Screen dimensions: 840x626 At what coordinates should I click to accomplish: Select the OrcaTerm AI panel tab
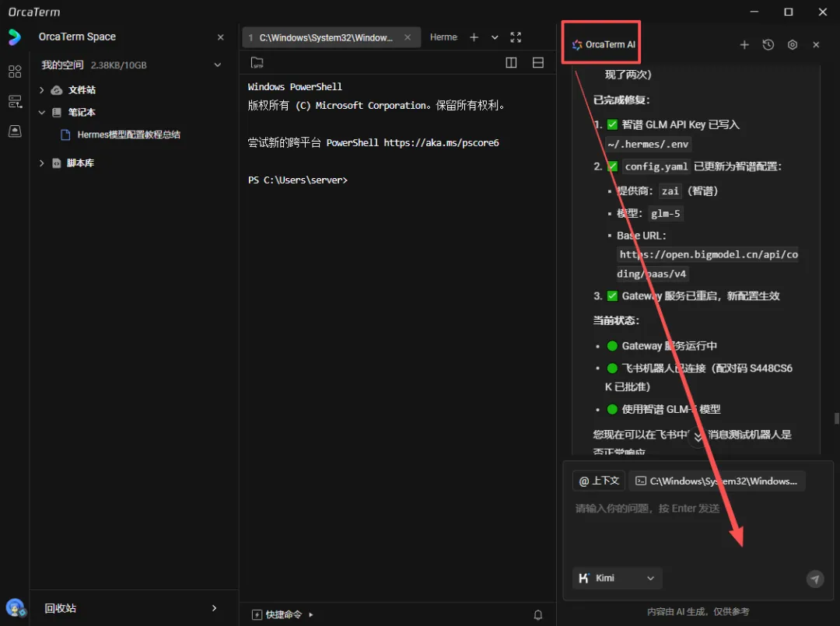604,44
